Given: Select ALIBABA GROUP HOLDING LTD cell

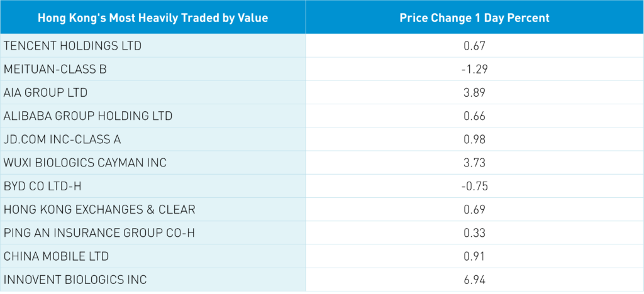Looking at the screenshot, I should pos(88,116).
